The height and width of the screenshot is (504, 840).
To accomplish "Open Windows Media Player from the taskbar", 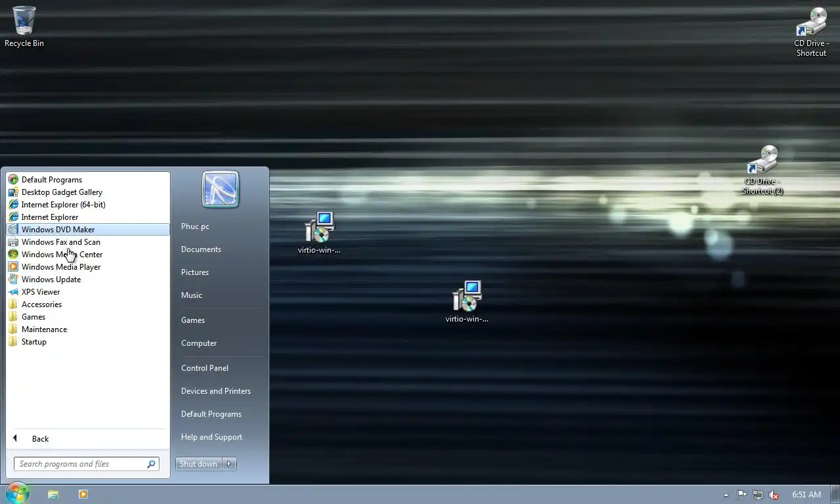I will tap(83, 494).
